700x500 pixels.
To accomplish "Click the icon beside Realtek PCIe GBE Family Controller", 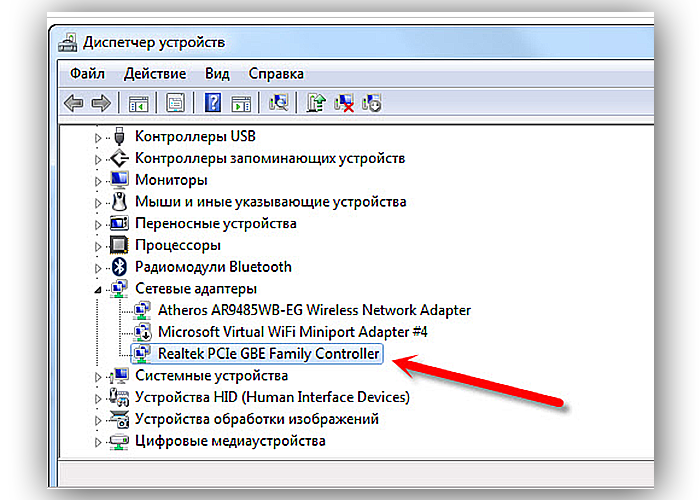I will click(x=142, y=354).
